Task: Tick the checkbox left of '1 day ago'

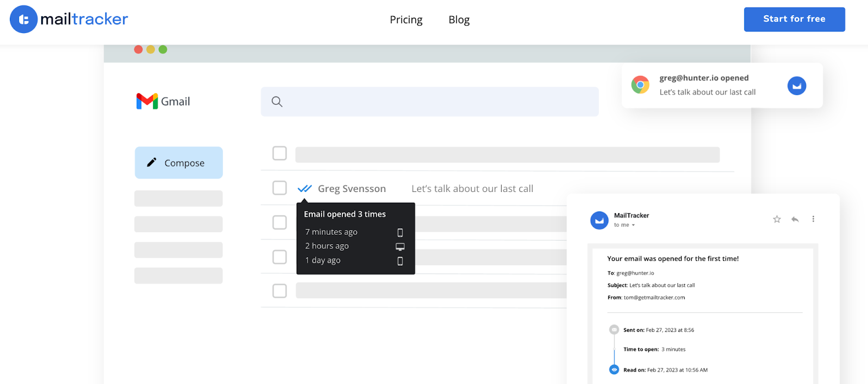Action: 279,257
